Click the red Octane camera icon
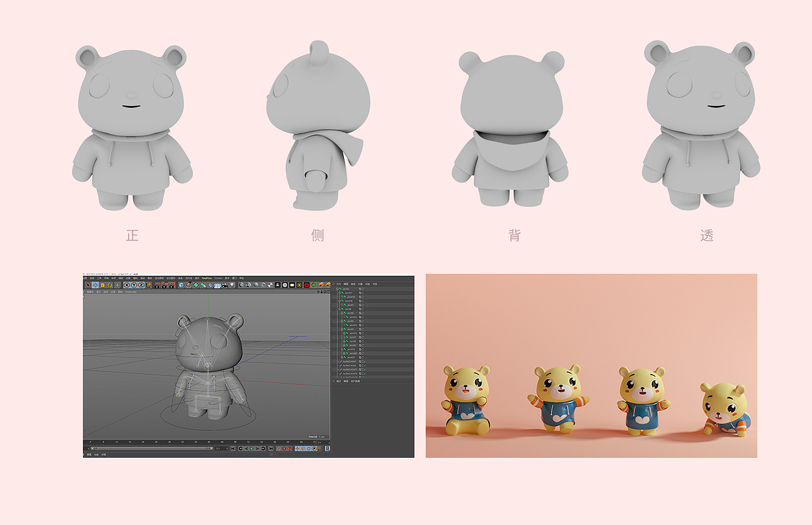Screen dimensions: 812x525 point(306,285)
